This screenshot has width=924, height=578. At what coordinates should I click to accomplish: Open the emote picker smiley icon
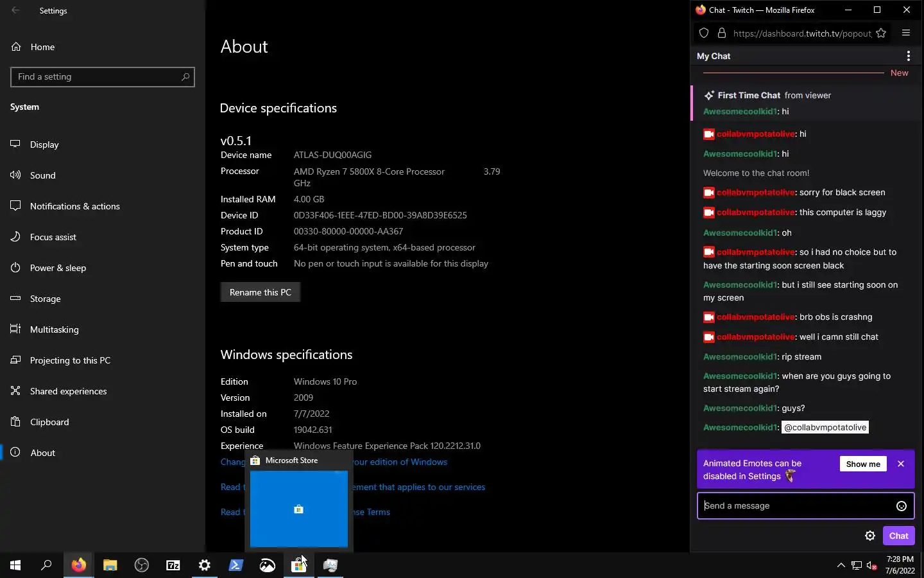pyautogui.click(x=902, y=506)
